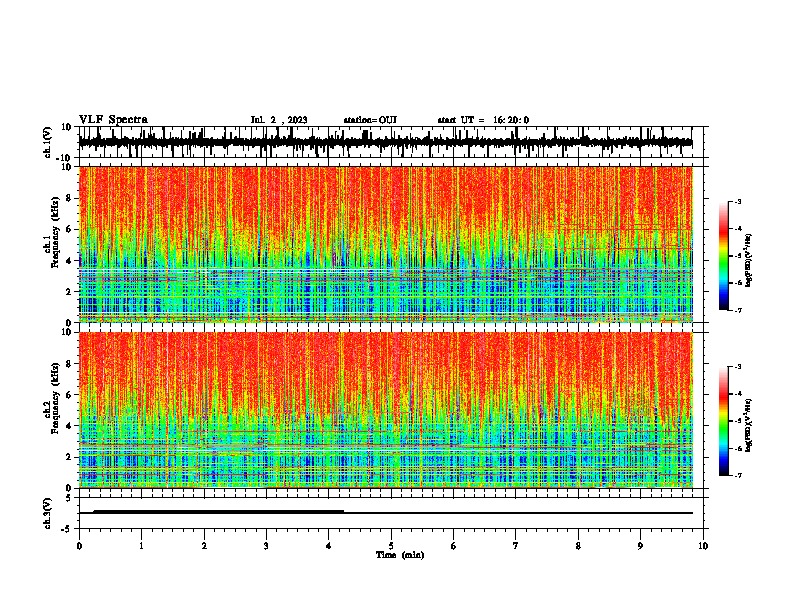Click the 'ch.3(V)' axis label
This screenshot has height=612, width=792.
[47, 514]
